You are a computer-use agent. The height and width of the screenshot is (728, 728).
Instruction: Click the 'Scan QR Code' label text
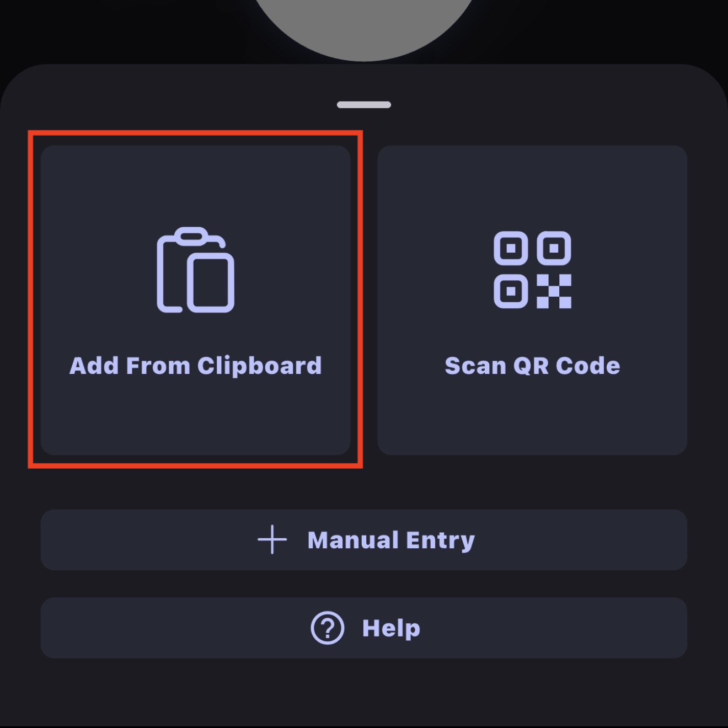pos(533,366)
